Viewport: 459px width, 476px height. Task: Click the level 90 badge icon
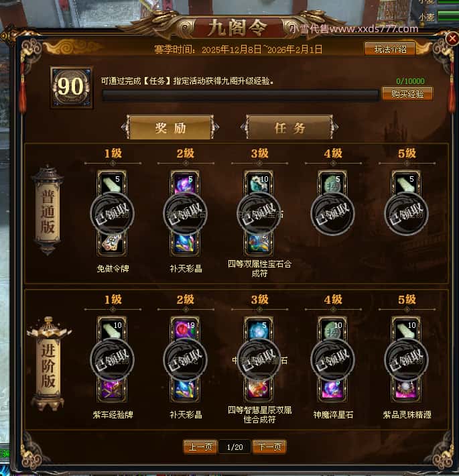pos(72,87)
